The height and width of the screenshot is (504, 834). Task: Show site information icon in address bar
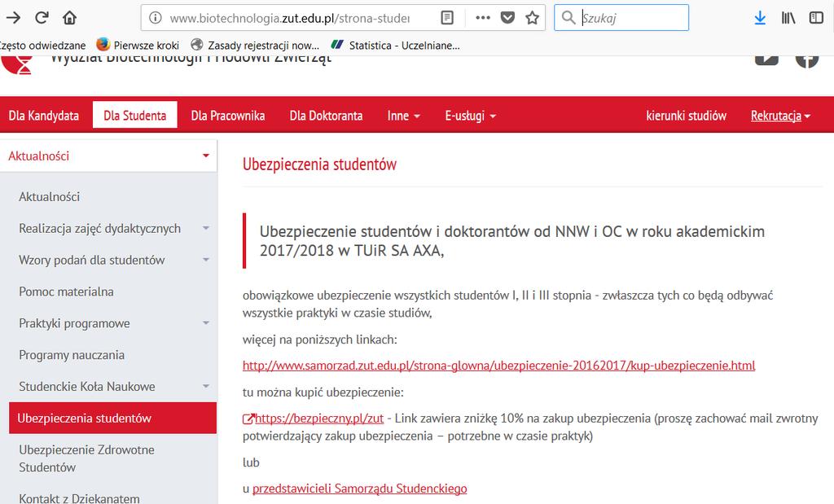(x=156, y=18)
